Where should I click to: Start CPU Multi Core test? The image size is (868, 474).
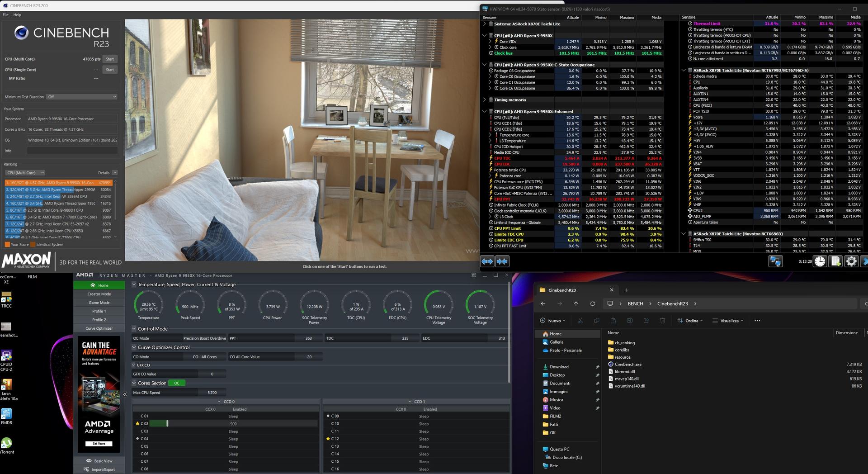click(110, 59)
